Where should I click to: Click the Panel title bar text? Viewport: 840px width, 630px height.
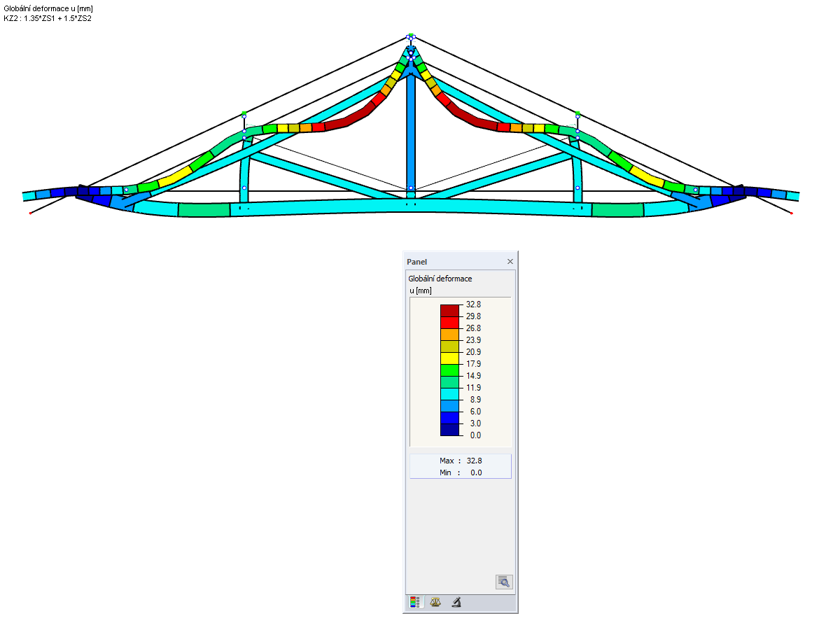[x=417, y=262]
